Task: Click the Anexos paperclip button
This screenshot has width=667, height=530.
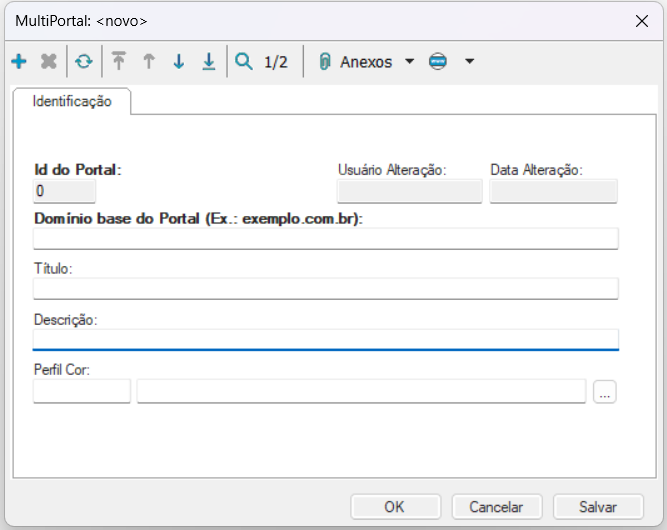Action: pos(356,62)
